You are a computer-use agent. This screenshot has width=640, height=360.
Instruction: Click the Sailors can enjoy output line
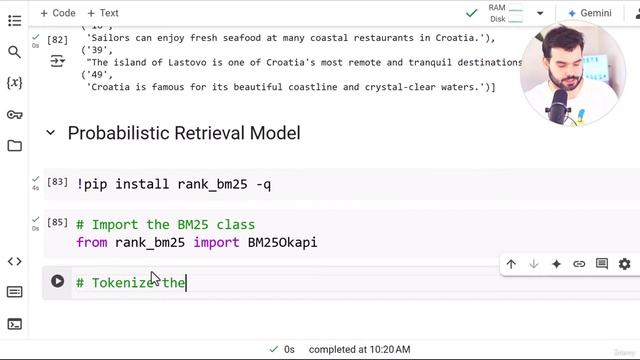(291, 38)
